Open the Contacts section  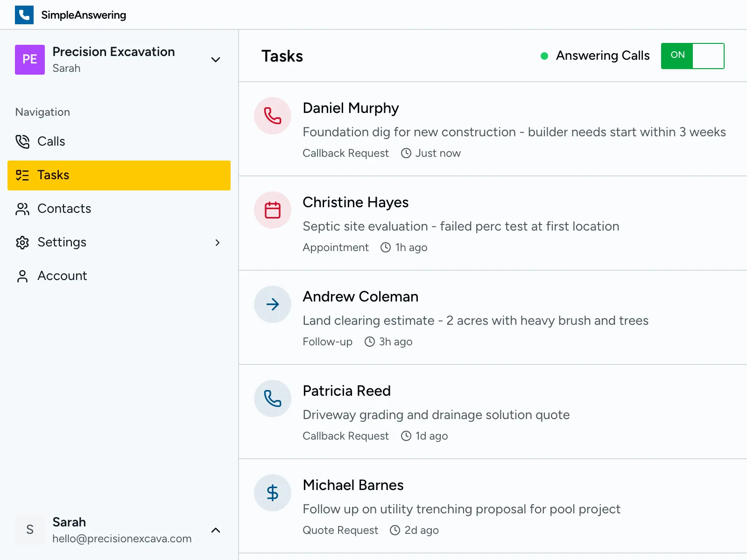(x=64, y=209)
